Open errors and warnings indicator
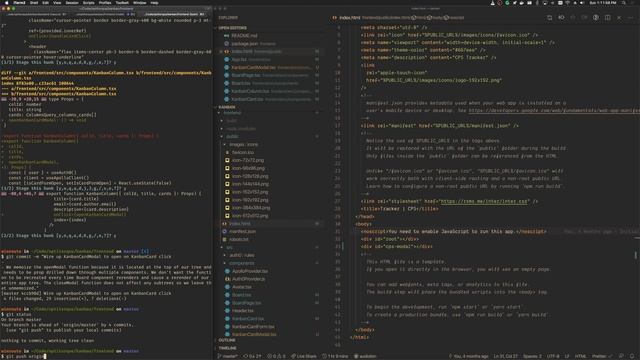Viewport: 640px width, 360px height. (x=276, y=356)
